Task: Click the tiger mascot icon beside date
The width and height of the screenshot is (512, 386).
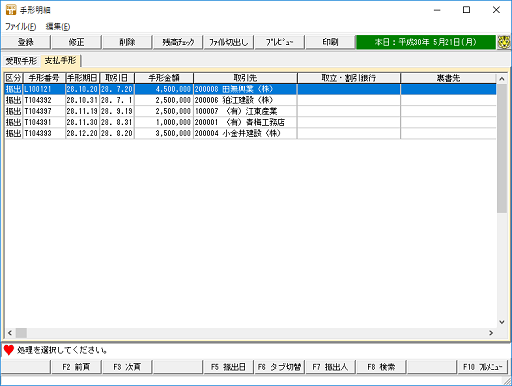Action: pos(504,42)
